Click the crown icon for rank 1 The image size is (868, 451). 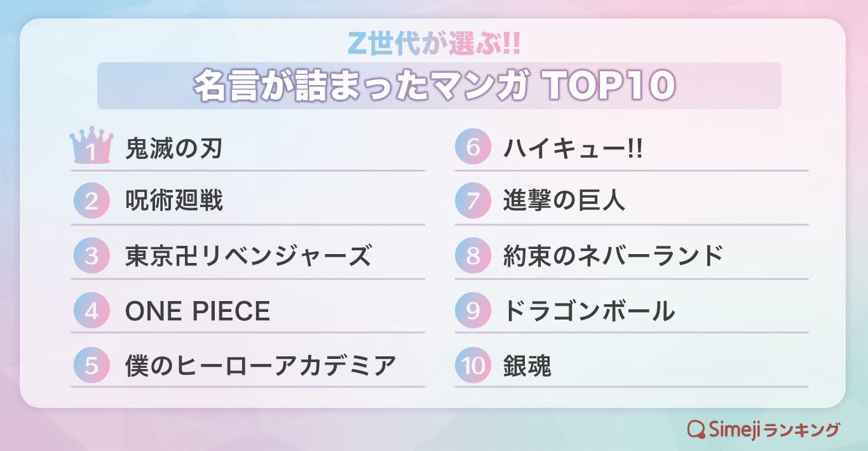[x=92, y=149]
